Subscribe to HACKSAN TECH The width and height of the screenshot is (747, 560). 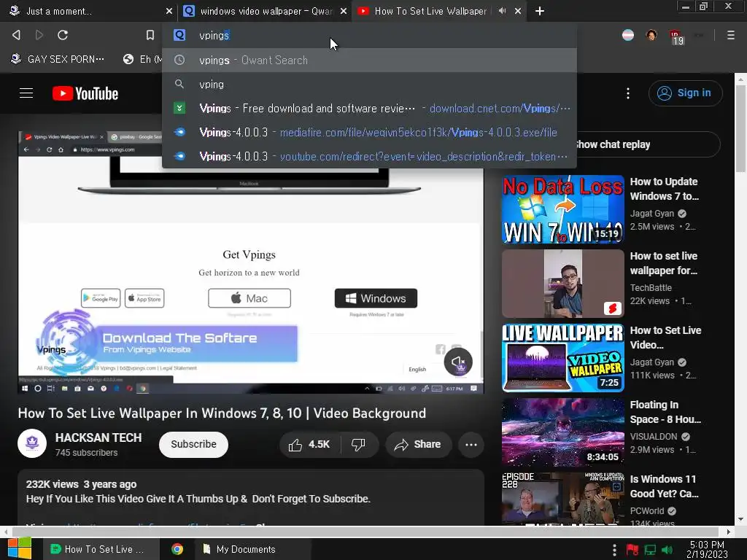[x=193, y=444]
